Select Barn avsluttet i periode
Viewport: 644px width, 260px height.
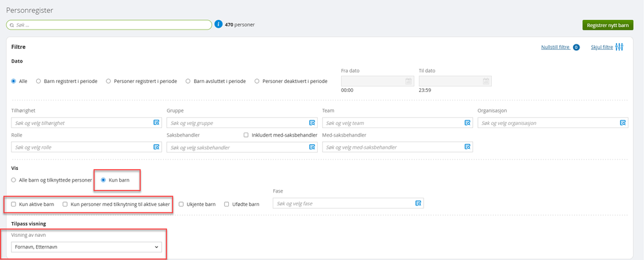point(188,81)
